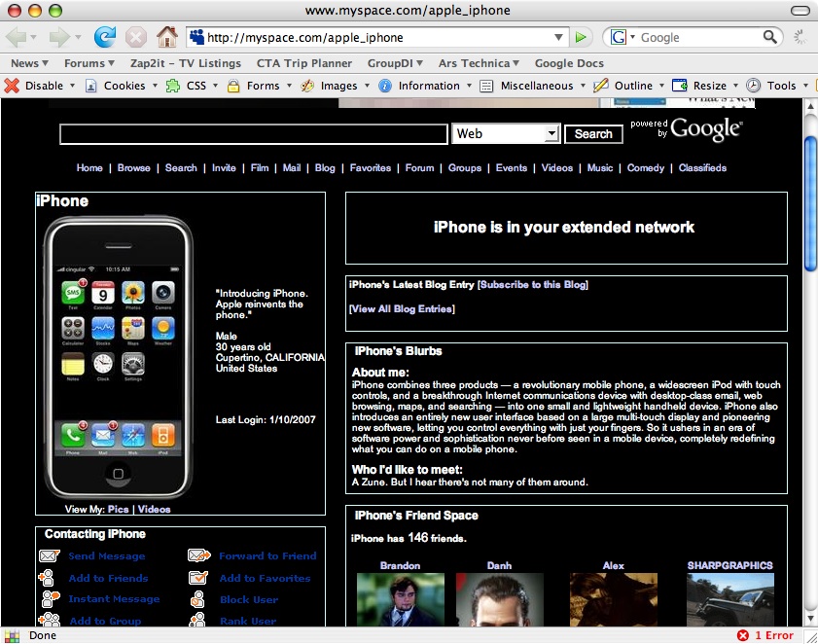818x644 pixels.
Task: Open the Zap2it - TV Listings bookmark
Action: click(185, 63)
